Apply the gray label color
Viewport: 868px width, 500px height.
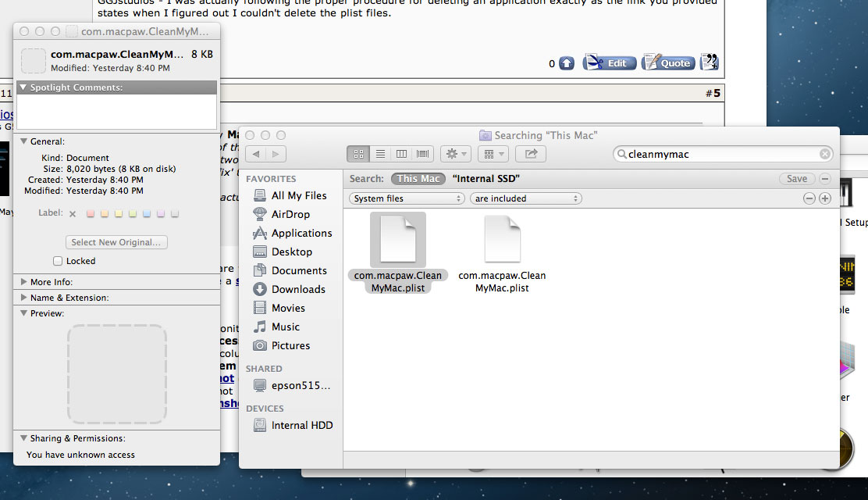click(175, 213)
